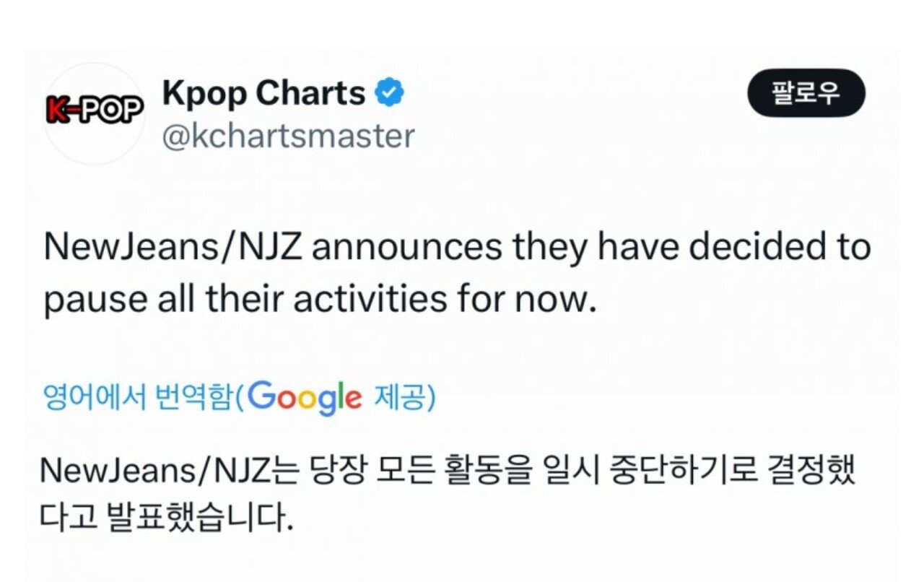924x582 pixels.
Task: Click the 영어에서 번역함 translation label
Action: coord(137,396)
